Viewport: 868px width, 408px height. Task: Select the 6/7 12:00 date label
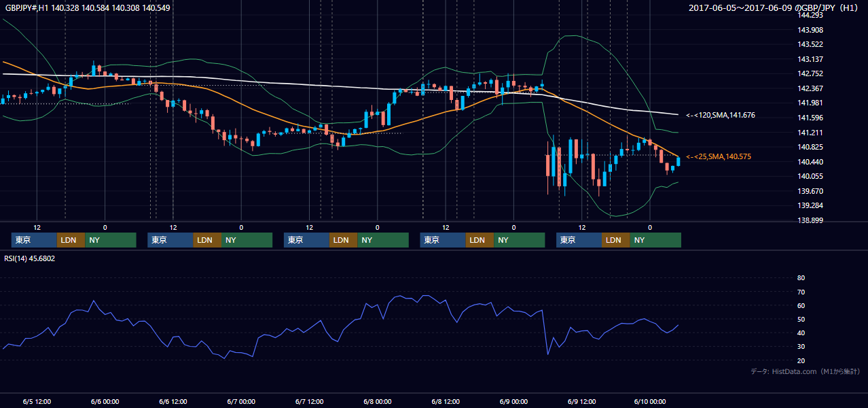[309, 401]
